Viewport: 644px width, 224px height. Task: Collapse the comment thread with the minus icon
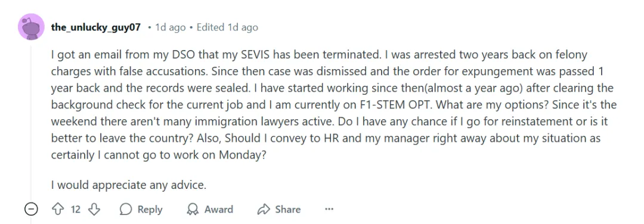pyautogui.click(x=31, y=210)
